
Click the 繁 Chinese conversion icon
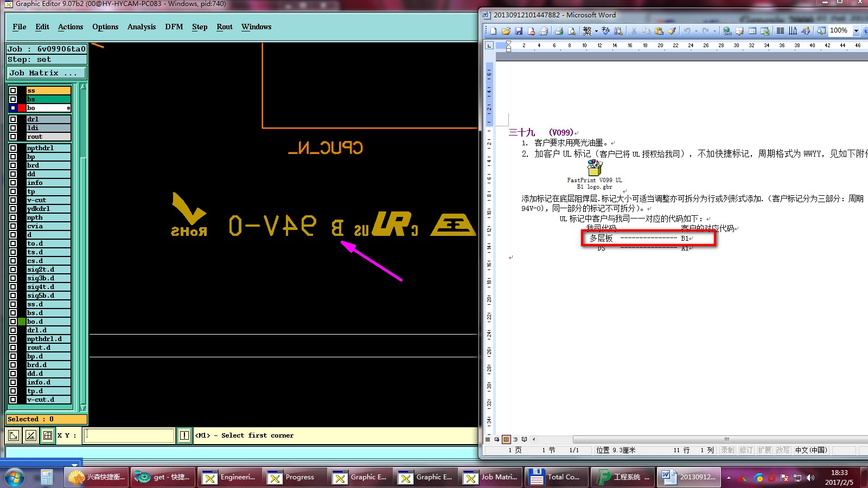pyautogui.click(x=587, y=31)
